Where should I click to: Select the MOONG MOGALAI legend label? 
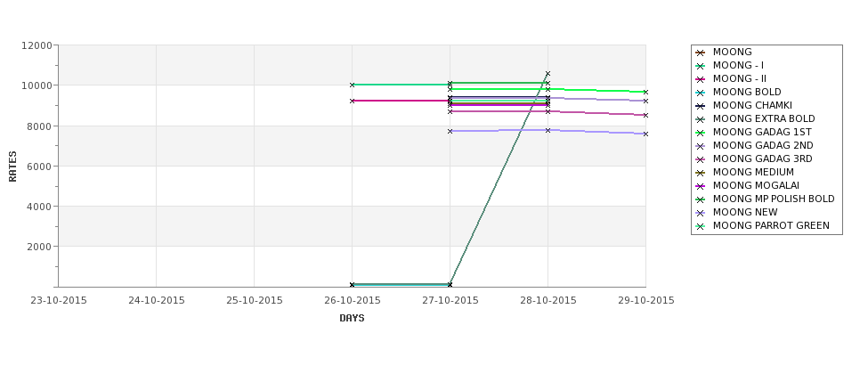(x=756, y=185)
